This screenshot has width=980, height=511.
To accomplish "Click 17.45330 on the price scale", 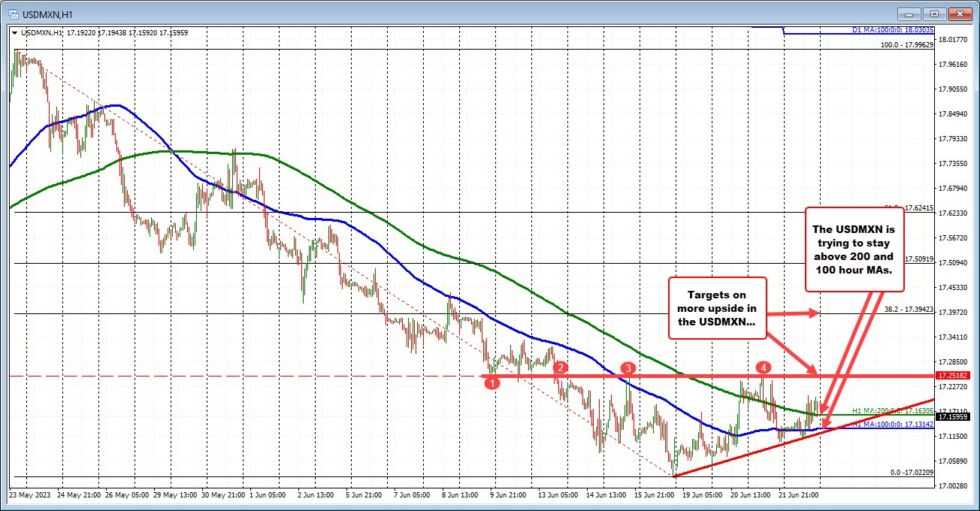I will click(954, 288).
